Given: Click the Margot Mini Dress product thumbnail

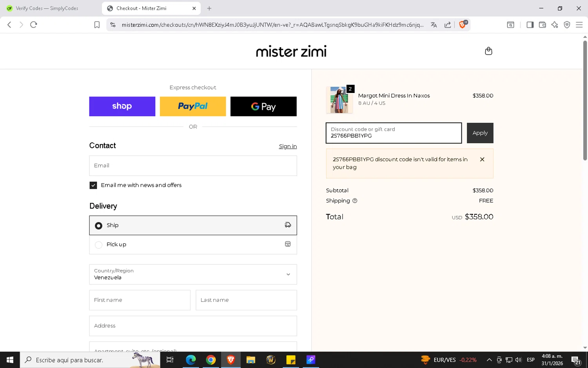Looking at the screenshot, I should [x=339, y=100].
